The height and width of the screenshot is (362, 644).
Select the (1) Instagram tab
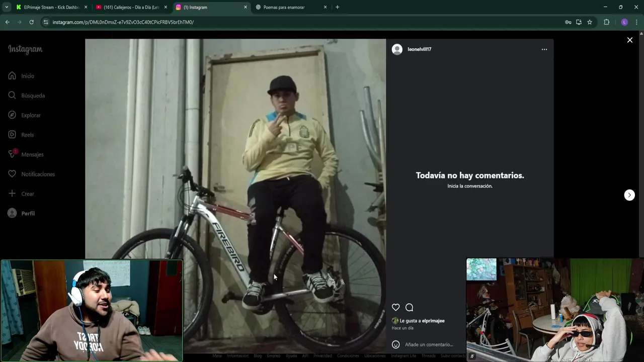[211, 7]
